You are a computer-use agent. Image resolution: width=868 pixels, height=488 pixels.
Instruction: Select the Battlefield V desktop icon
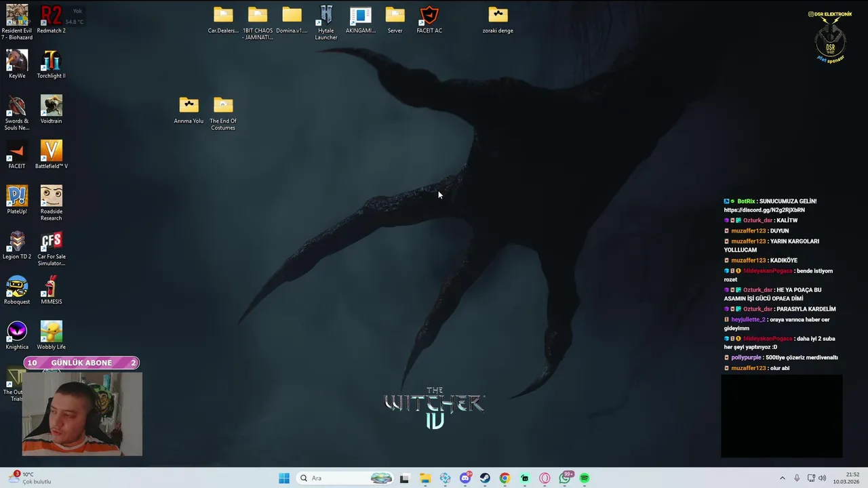[52, 155]
